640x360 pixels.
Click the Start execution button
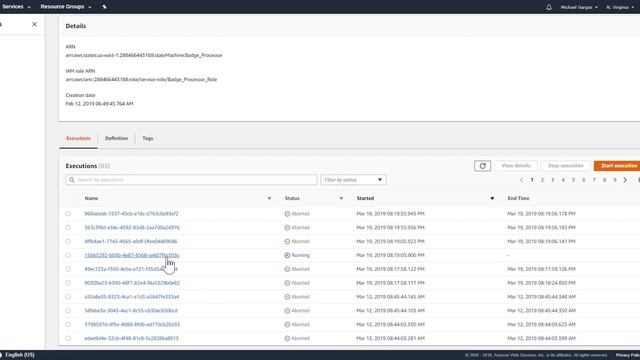pyautogui.click(x=618, y=166)
